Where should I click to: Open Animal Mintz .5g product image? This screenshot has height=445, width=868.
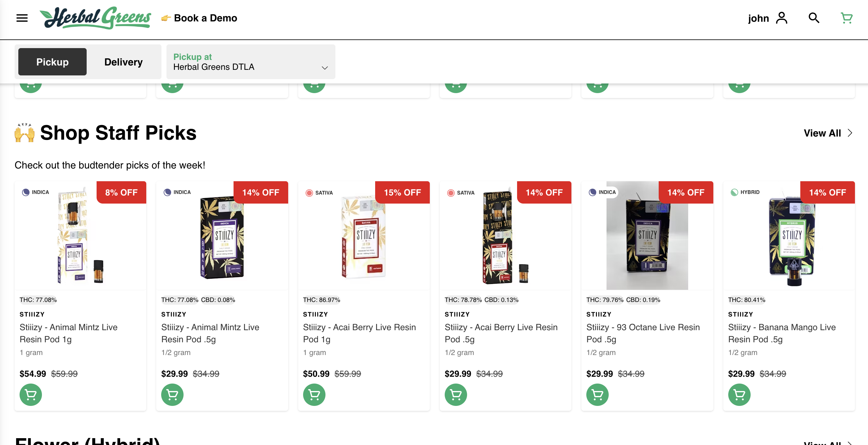222,236
